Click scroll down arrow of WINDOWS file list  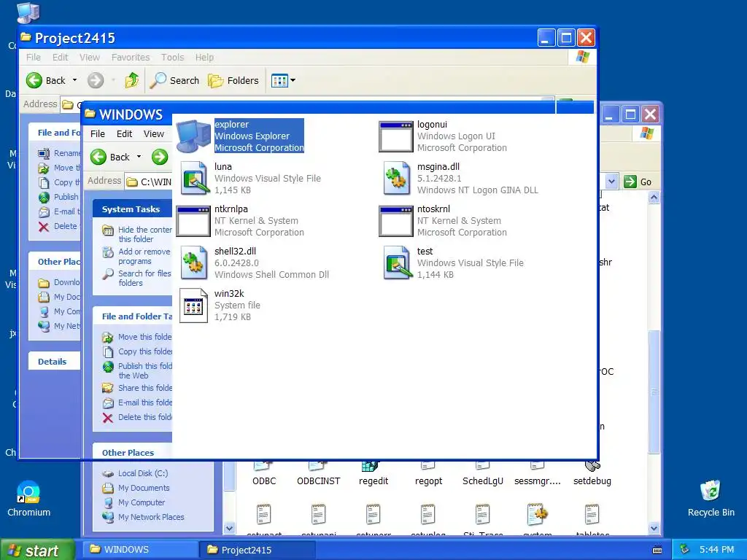pos(654,528)
